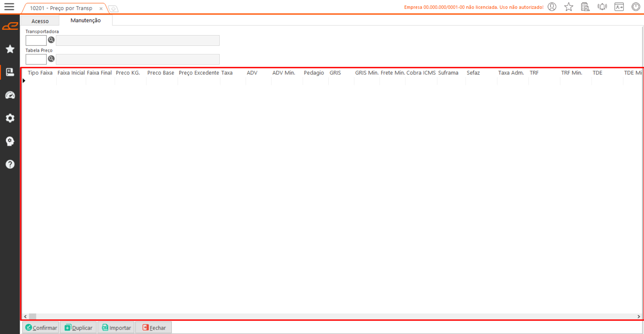Click the Transportadora search magnifier
The width and height of the screenshot is (644, 334).
(51, 40)
